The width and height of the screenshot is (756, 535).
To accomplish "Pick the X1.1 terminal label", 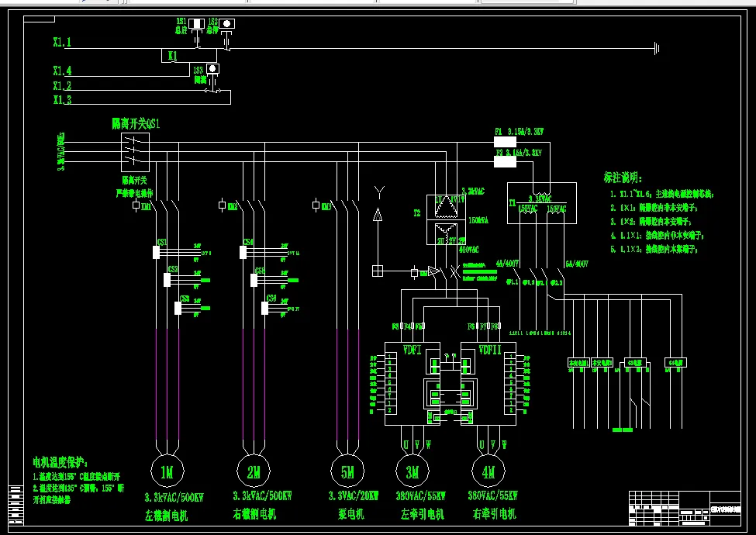I will pos(62,42).
